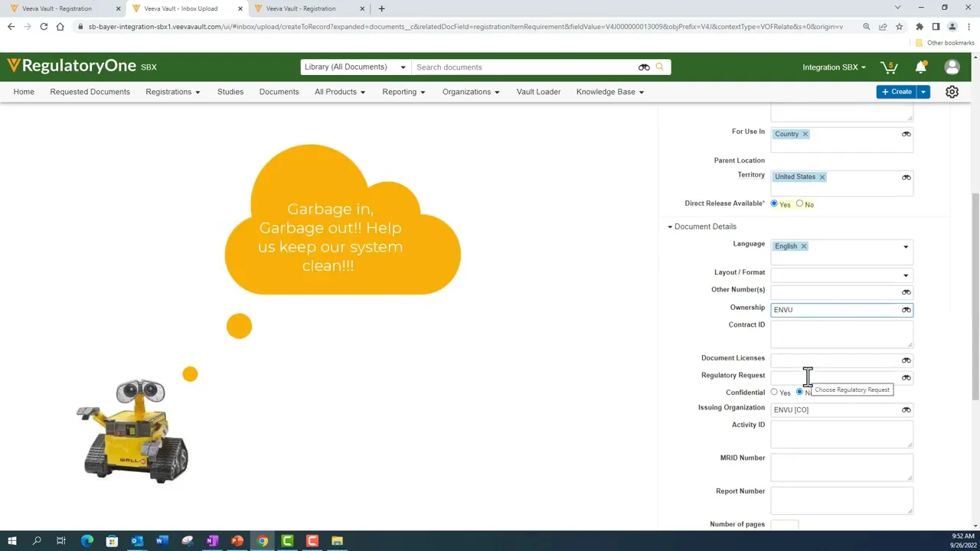Expand the All Products menu
This screenshot has height=551, width=980.
340,92
